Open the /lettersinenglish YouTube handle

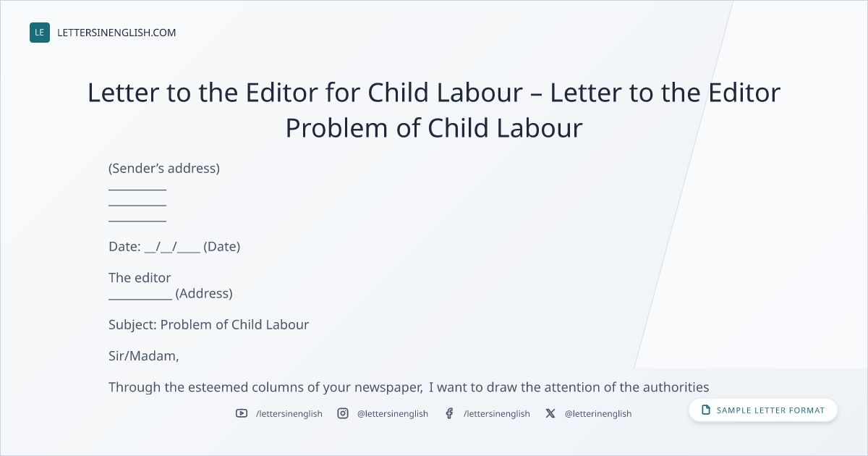(x=289, y=413)
